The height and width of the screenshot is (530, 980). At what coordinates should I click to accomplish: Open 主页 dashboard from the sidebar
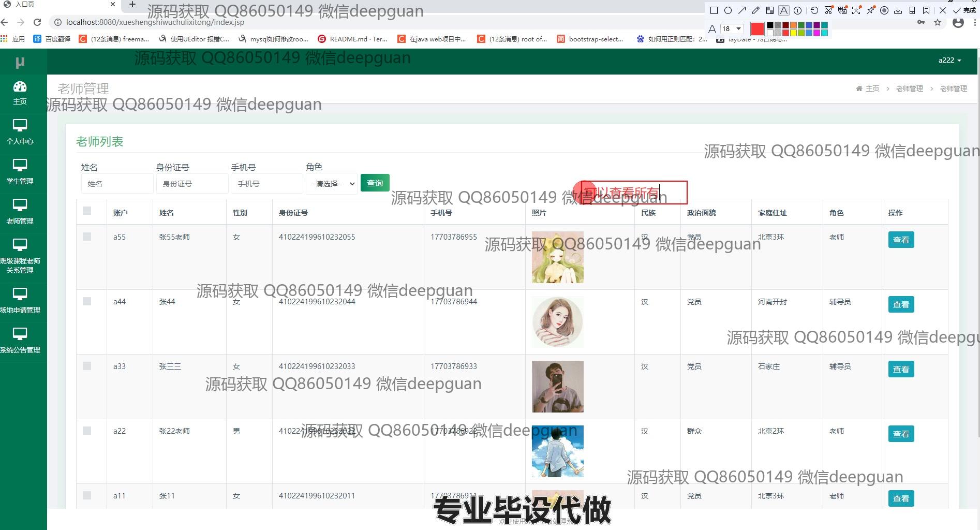(20, 93)
